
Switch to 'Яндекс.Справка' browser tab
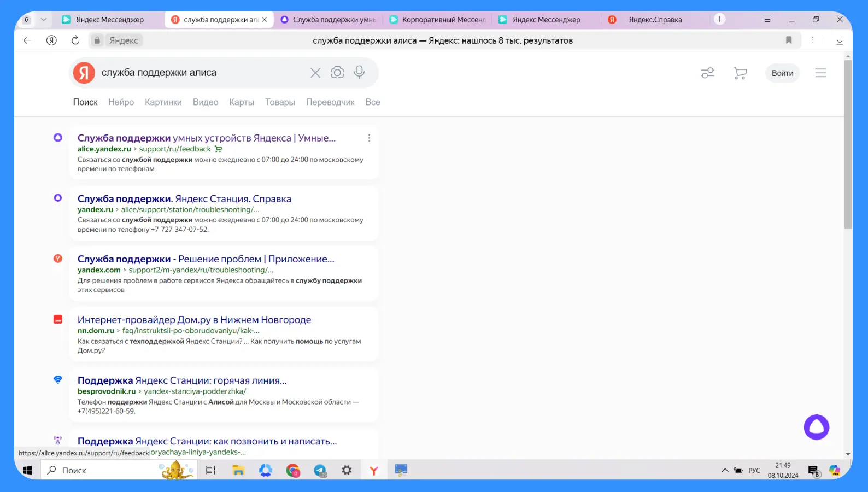click(655, 20)
